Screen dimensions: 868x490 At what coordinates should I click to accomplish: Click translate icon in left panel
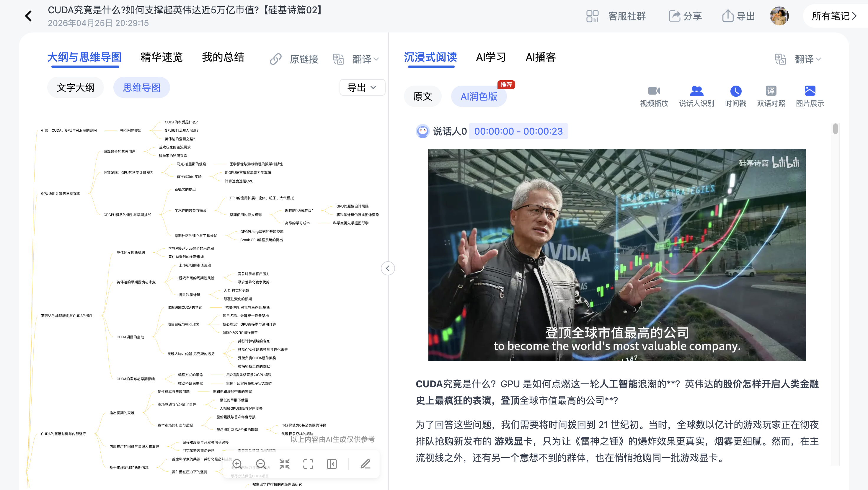pyautogui.click(x=338, y=59)
